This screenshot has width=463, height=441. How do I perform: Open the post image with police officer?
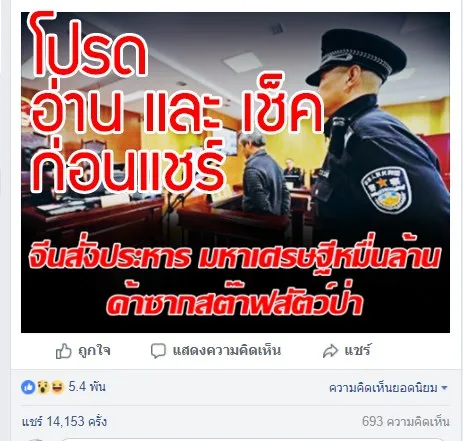[x=235, y=172]
